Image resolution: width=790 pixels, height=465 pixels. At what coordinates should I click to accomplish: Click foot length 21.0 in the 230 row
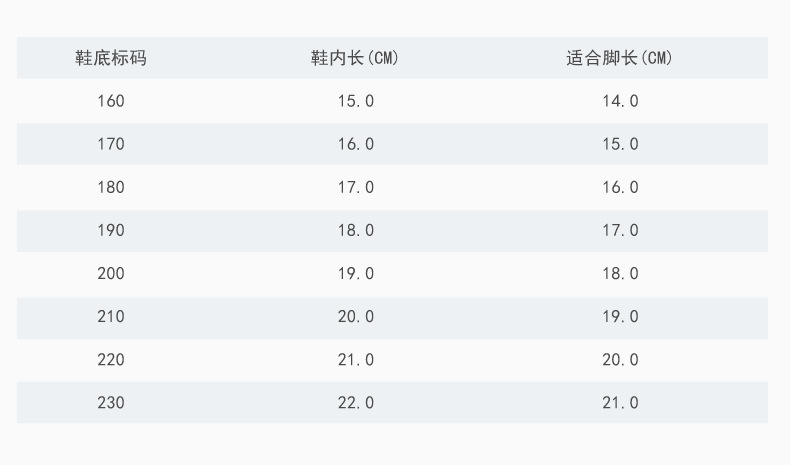pyautogui.click(x=619, y=402)
